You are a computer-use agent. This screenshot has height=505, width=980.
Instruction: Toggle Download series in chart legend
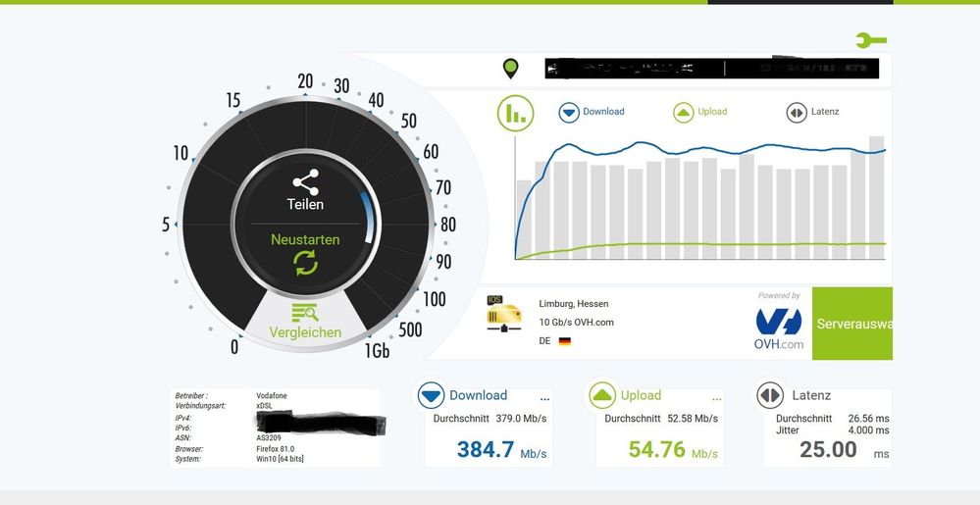pyautogui.click(x=592, y=112)
